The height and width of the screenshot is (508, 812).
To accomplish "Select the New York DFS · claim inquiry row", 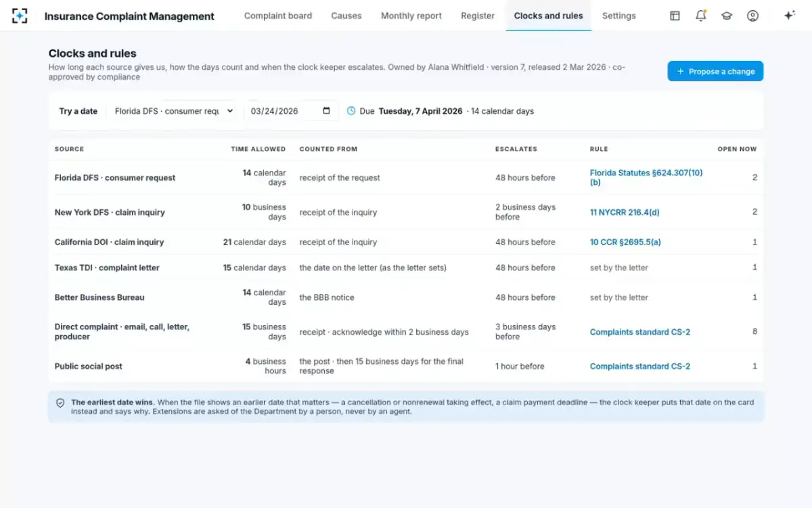I will [406, 212].
